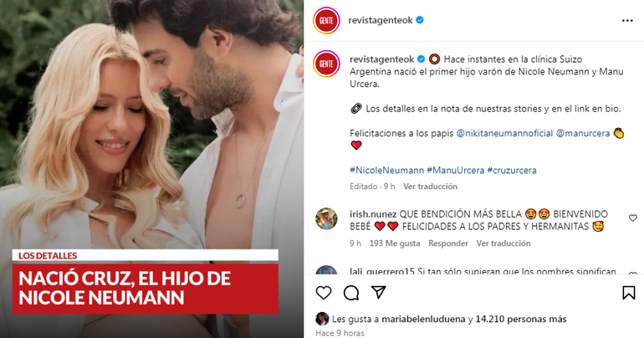View the 193 Me gusta on comment
The image size is (644, 338).
click(395, 243)
